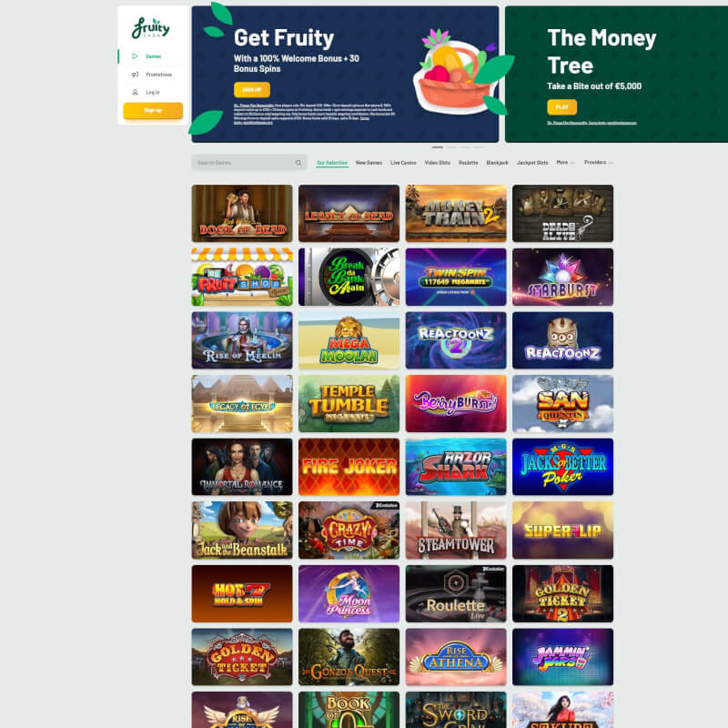This screenshot has width=728, height=728.
Task: Expand the Providers dropdown
Action: [x=599, y=163]
